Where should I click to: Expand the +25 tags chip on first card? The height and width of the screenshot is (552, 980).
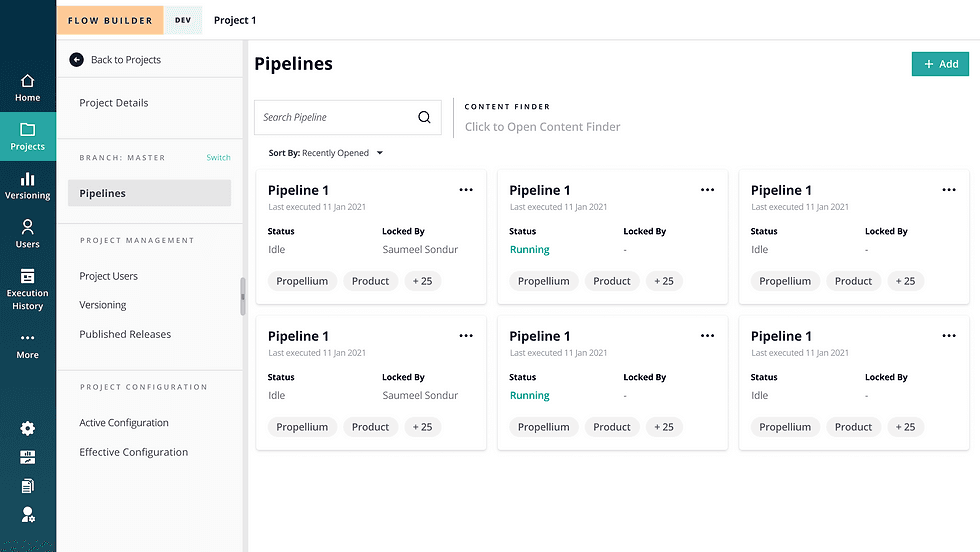point(423,281)
